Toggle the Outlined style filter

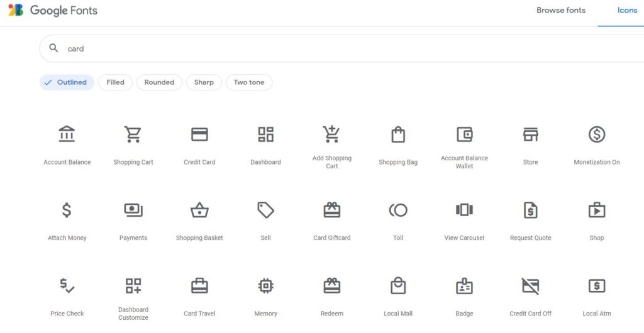(67, 82)
